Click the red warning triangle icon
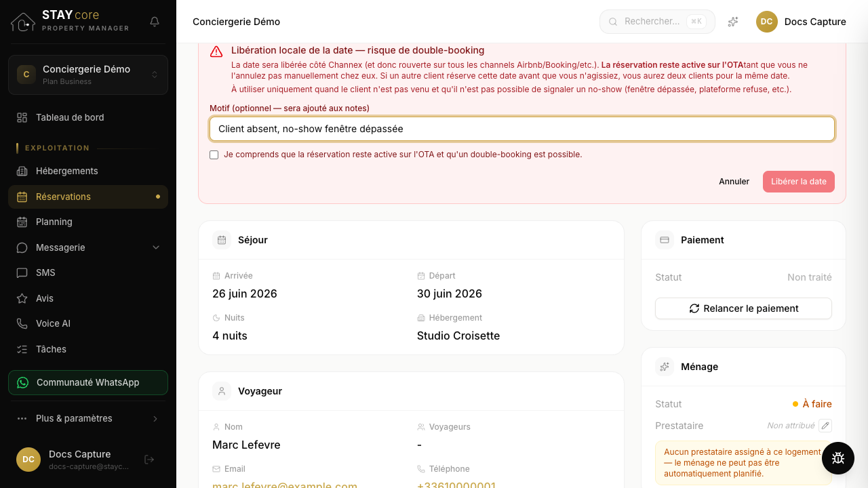This screenshot has height=488, width=868. (x=216, y=52)
